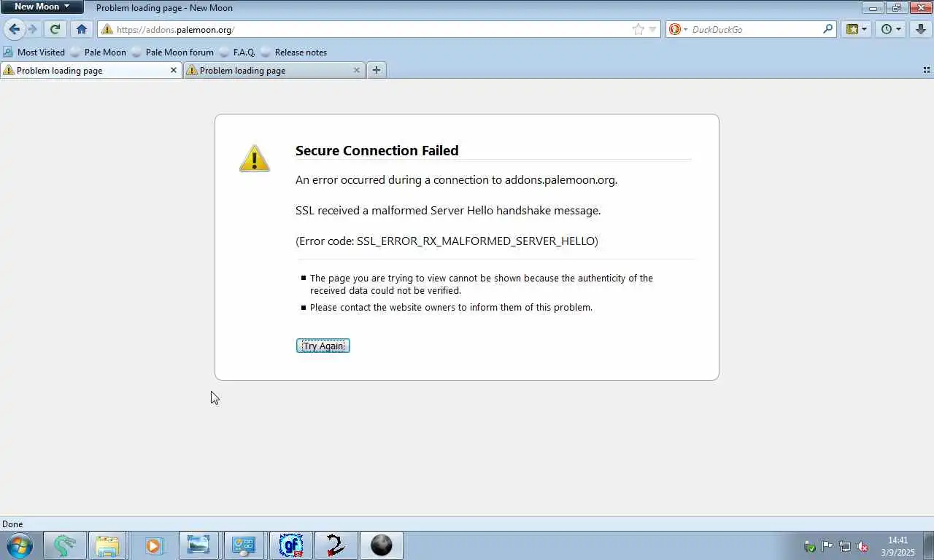Open the Pale Moon bookmark

[x=98, y=52]
